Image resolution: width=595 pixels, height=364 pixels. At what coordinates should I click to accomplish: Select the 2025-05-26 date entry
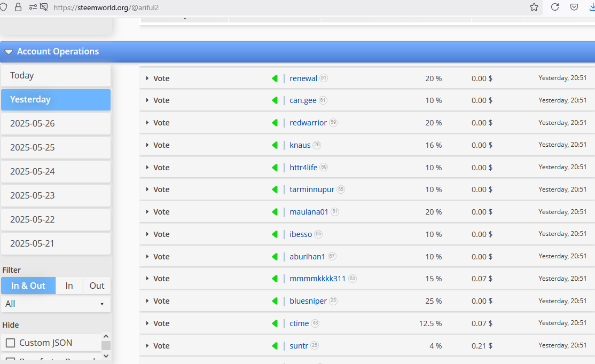(56, 123)
